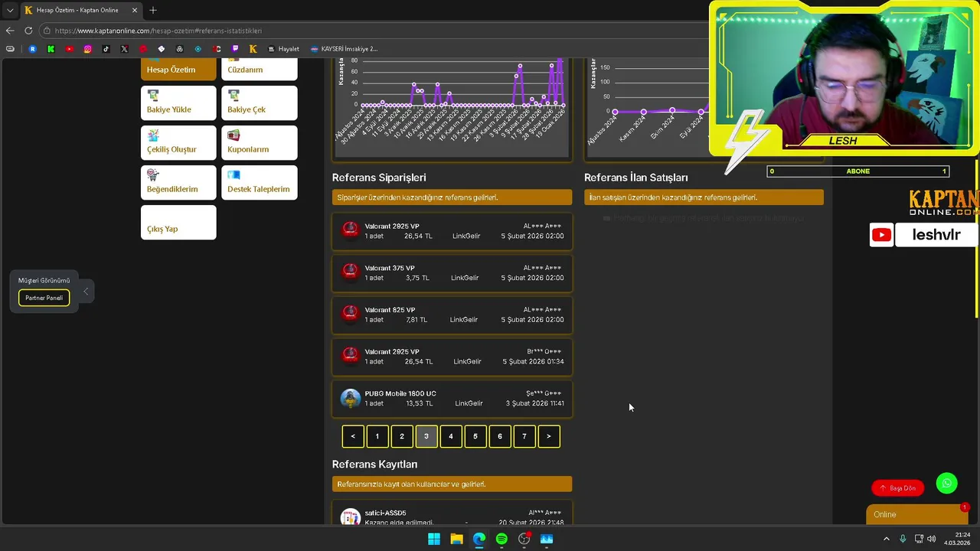Image resolution: width=980 pixels, height=551 pixels.
Task: Open the Twitch bookmark
Action: click(x=234, y=49)
